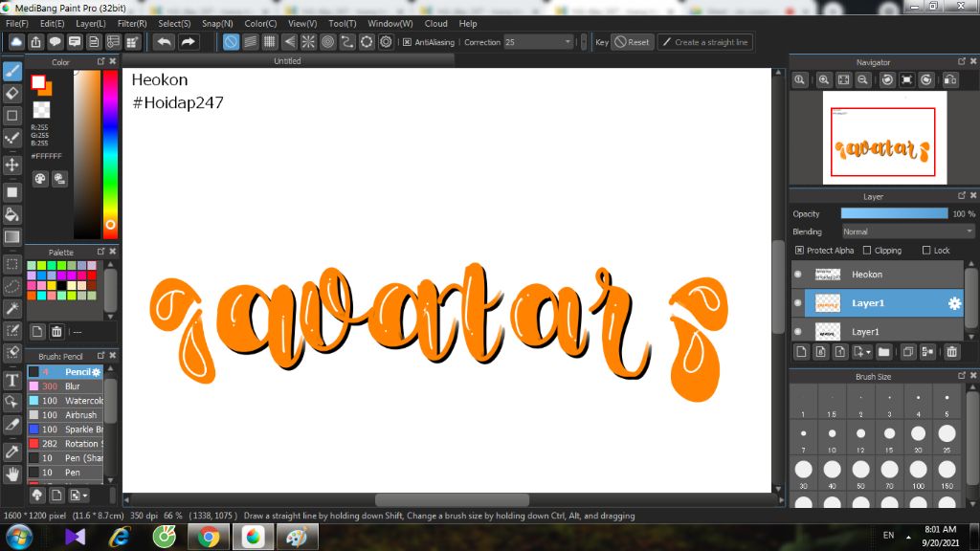Open brush add dropdown at panel bottom

pos(79,496)
